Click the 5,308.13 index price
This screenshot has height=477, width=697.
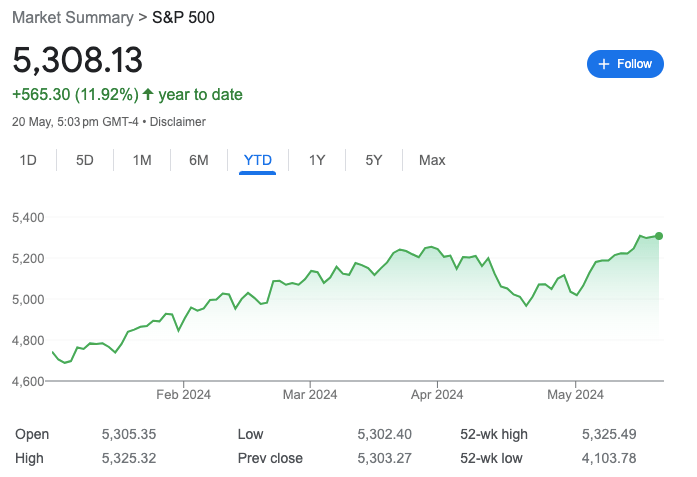point(78,59)
